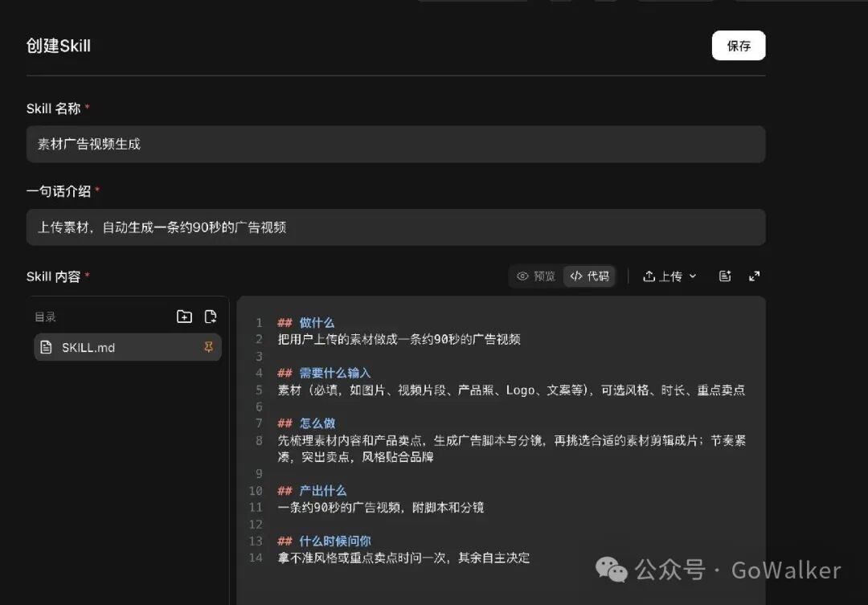
Task: Create a new file in 目录
Action: coord(211,316)
